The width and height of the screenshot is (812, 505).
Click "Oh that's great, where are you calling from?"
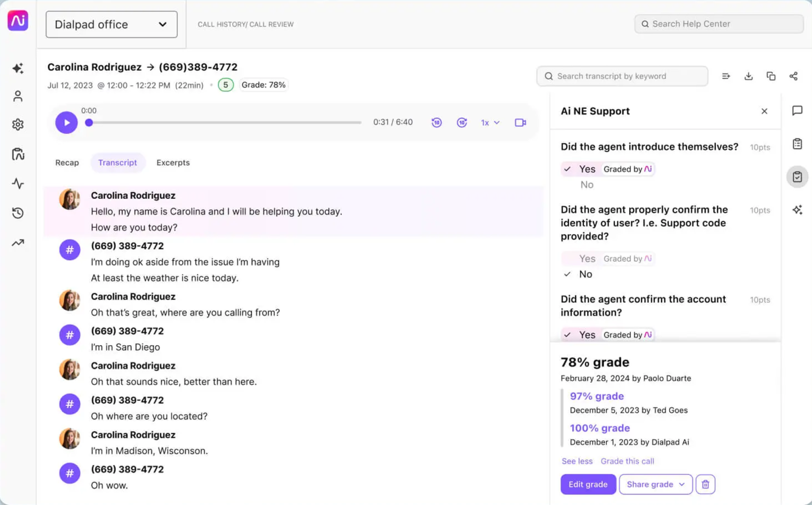185,312
